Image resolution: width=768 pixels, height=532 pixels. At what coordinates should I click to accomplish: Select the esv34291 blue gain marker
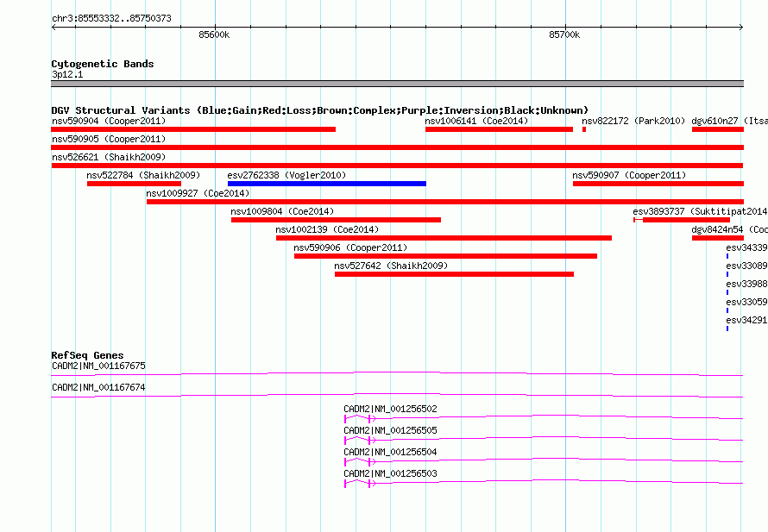(x=727, y=329)
